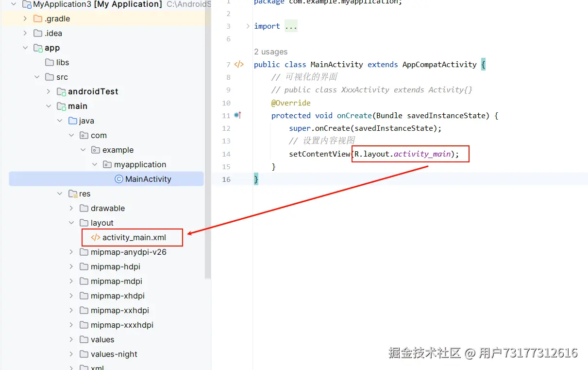Expand the drawable folder chevron
This screenshot has width=588, height=370.
72,208
